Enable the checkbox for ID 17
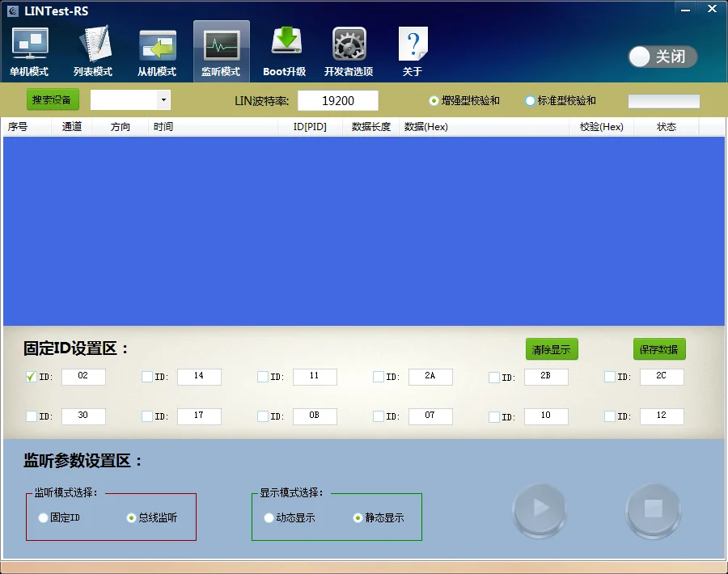 147,416
